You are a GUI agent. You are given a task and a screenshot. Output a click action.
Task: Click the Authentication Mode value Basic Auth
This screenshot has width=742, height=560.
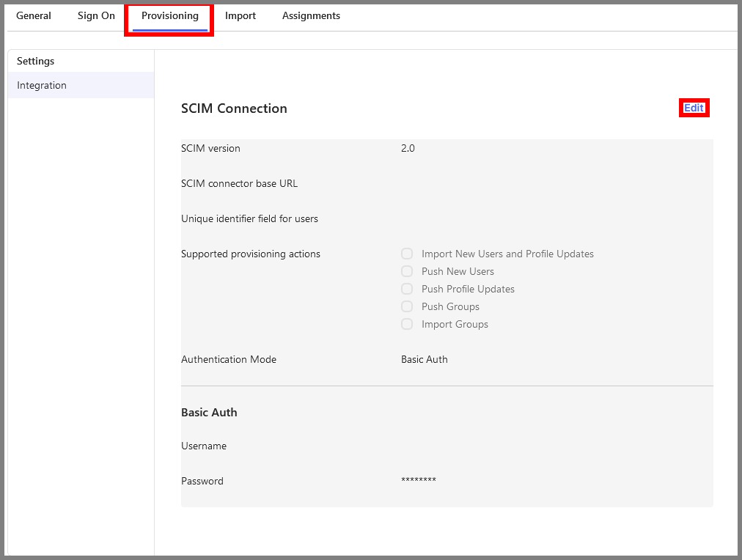click(x=424, y=359)
